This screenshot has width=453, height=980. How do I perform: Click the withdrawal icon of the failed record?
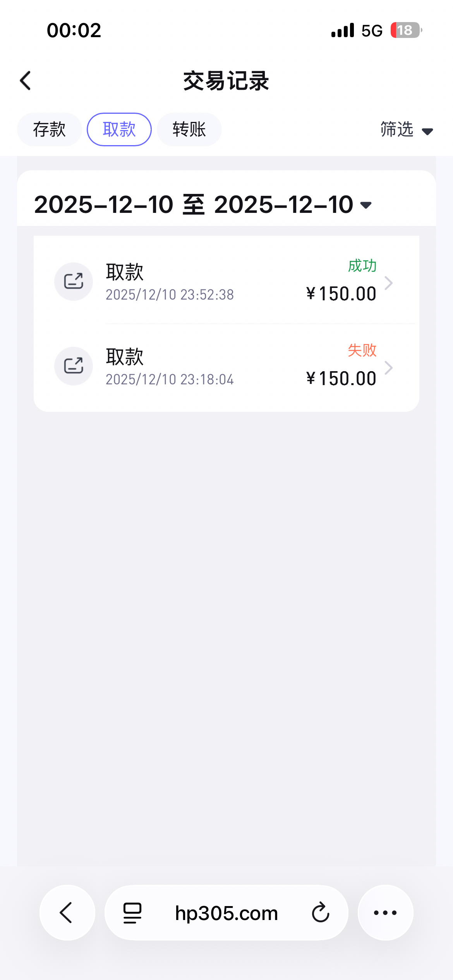tap(74, 366)
